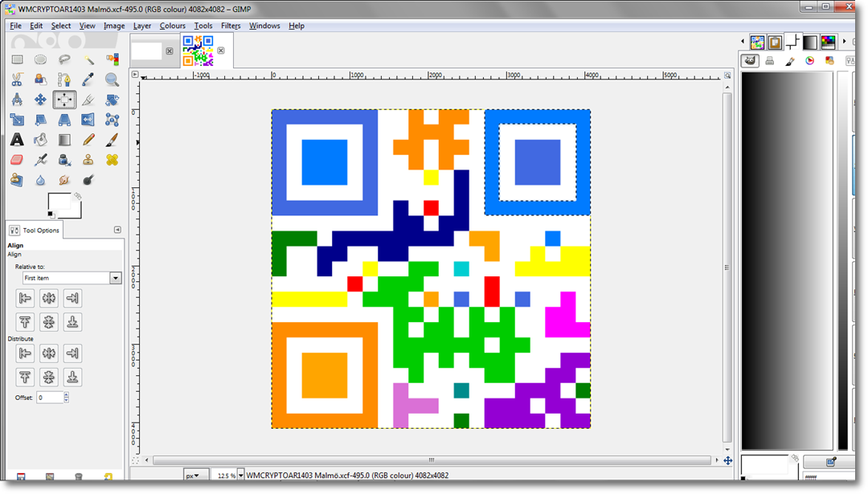Click the horizontal canvas scrollbar
Image resolution: width=868 pixels, height=494 pixels.
[x=432, y=459]
